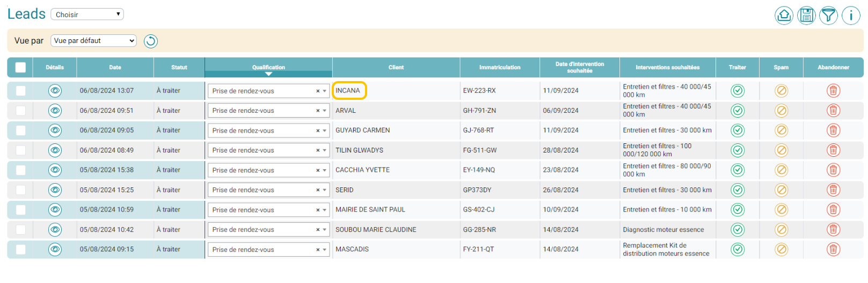This screenshot has width=868, height=283.
Task: Clear qualification value for TILIN GLWADYS
Action: (318, 150)
